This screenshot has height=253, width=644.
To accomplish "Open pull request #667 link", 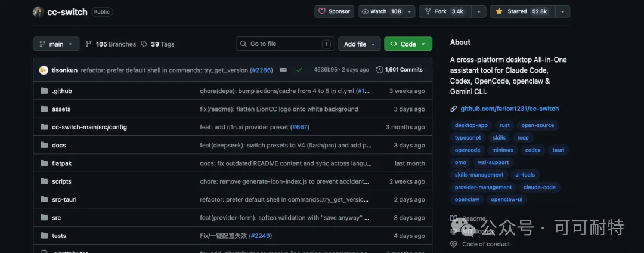I will tap(300, 127).
